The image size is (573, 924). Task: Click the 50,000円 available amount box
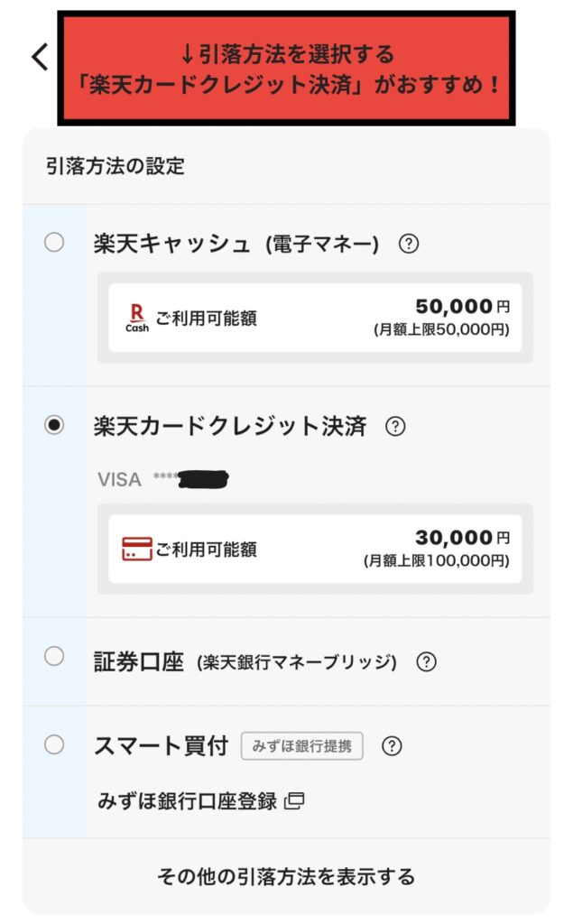315,318
